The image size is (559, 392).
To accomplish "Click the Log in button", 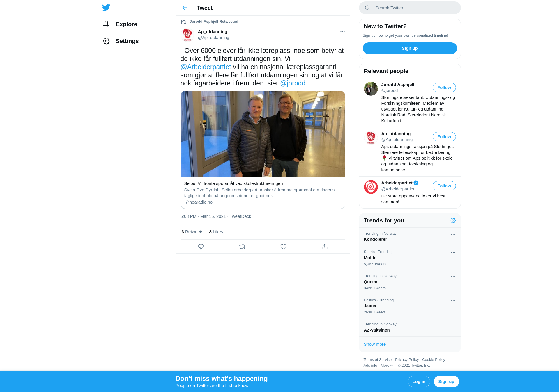I will click(419, 382).
